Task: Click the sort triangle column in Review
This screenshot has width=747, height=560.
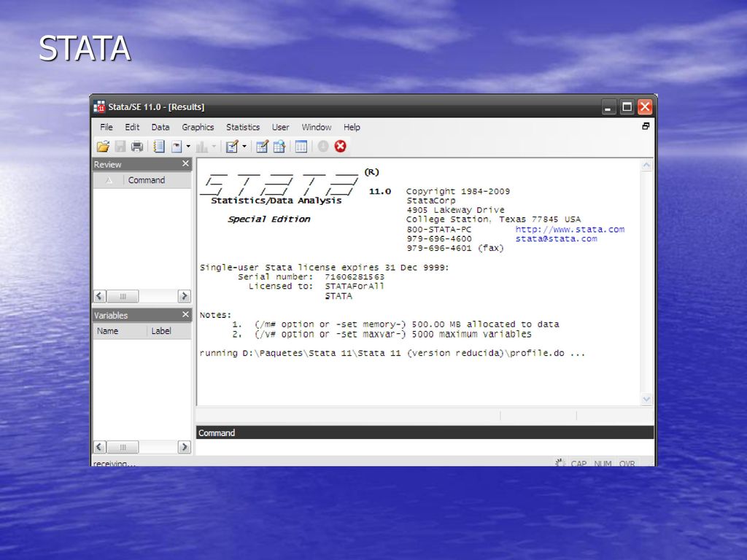Action: tap(109, 180)
